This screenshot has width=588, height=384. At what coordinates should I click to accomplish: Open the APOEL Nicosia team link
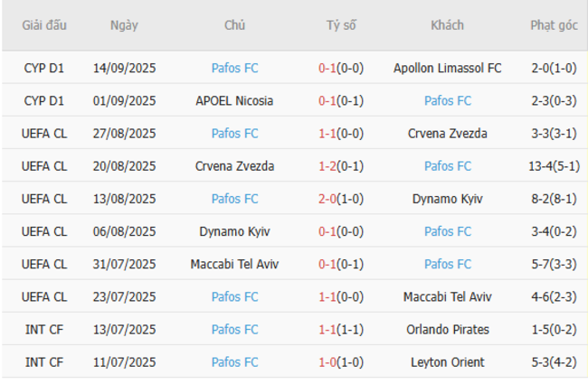pyautogui.click(x=234, y=100)
